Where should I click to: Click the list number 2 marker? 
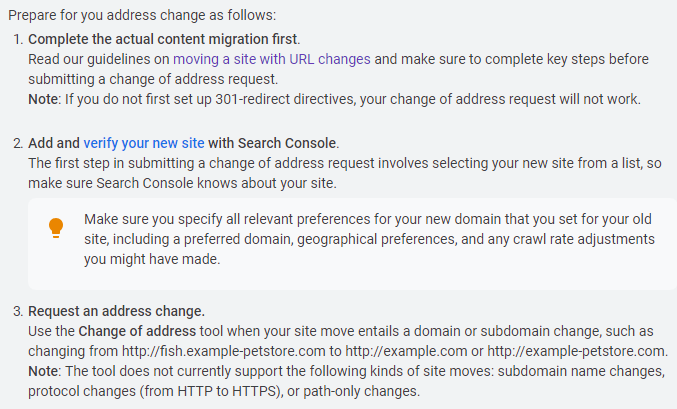pyautogui.click(x=17, y=142)
